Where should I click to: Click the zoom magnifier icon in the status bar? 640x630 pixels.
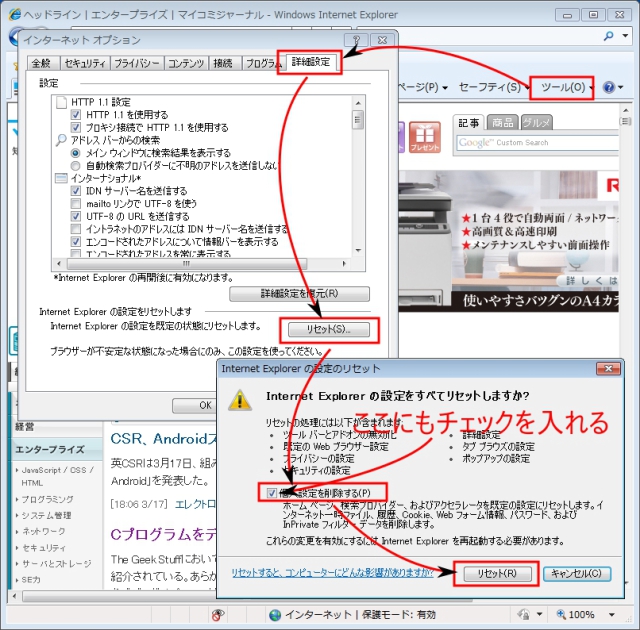point(561,614)
